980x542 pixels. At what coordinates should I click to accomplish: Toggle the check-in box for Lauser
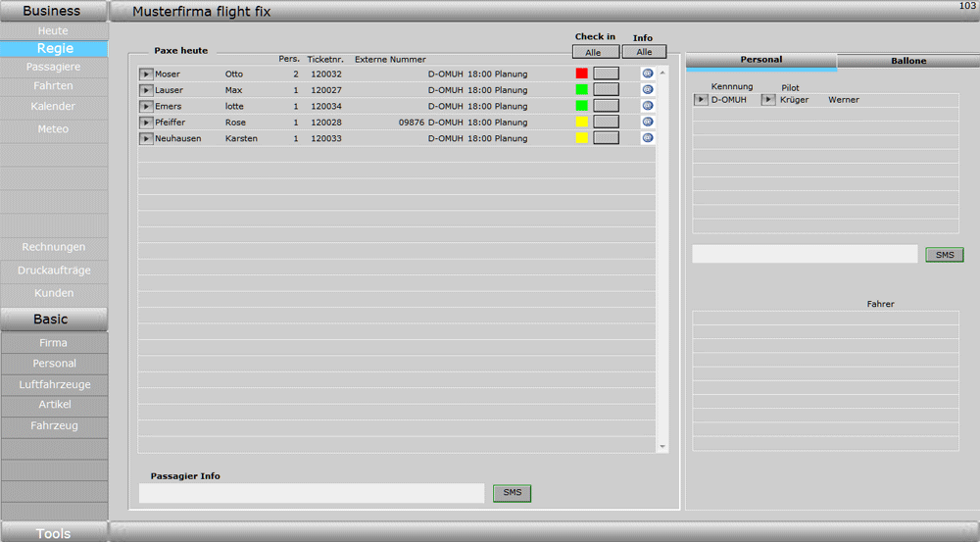coord(607,89)
